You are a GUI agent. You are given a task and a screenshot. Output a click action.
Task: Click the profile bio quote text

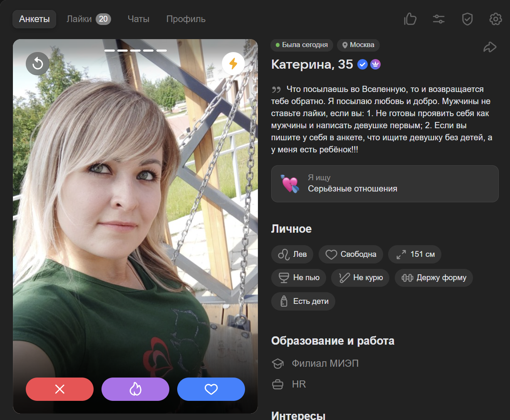382,119
